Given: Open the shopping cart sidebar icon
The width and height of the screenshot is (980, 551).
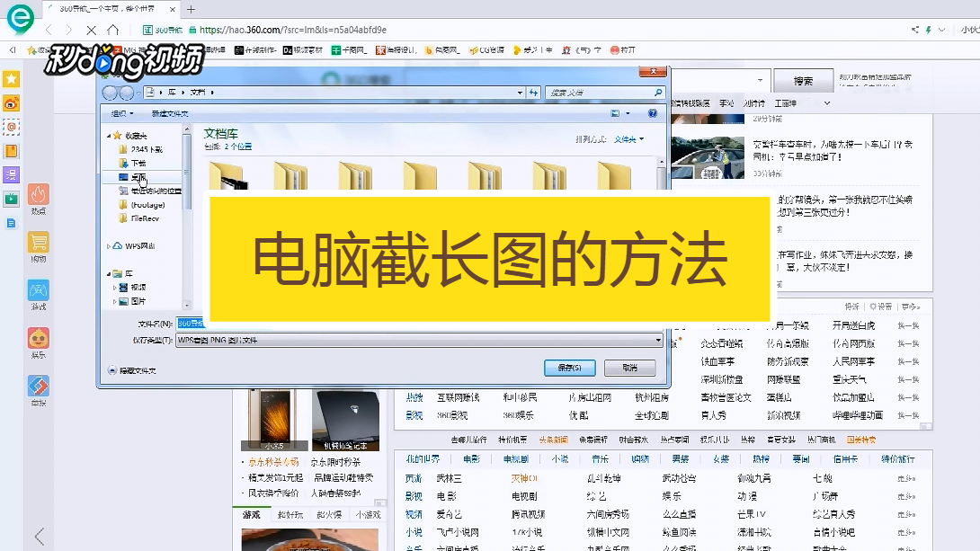Looking at the screenshot, I should click(38, 243).
